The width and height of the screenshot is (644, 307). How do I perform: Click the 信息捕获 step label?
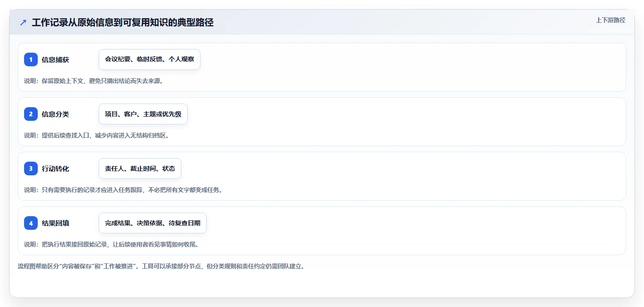pyautogui.click(x=55, y=59)
